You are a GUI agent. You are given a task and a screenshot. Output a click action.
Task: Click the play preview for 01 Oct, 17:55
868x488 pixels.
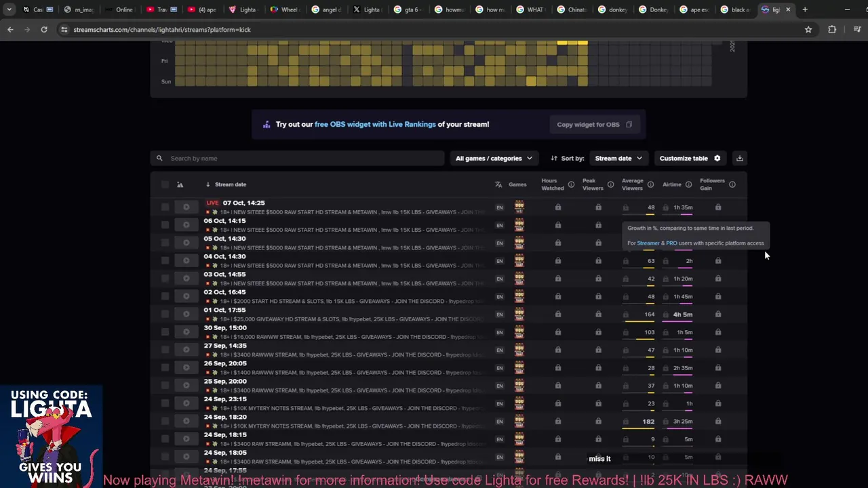[186, 314]
